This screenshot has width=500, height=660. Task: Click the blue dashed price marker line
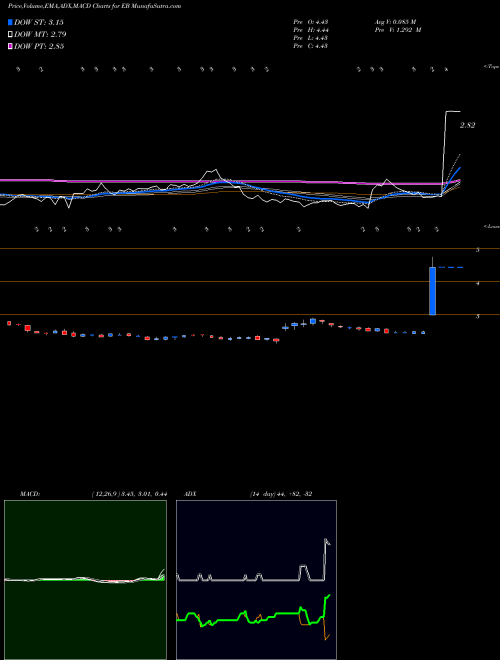tap(451, 267)
